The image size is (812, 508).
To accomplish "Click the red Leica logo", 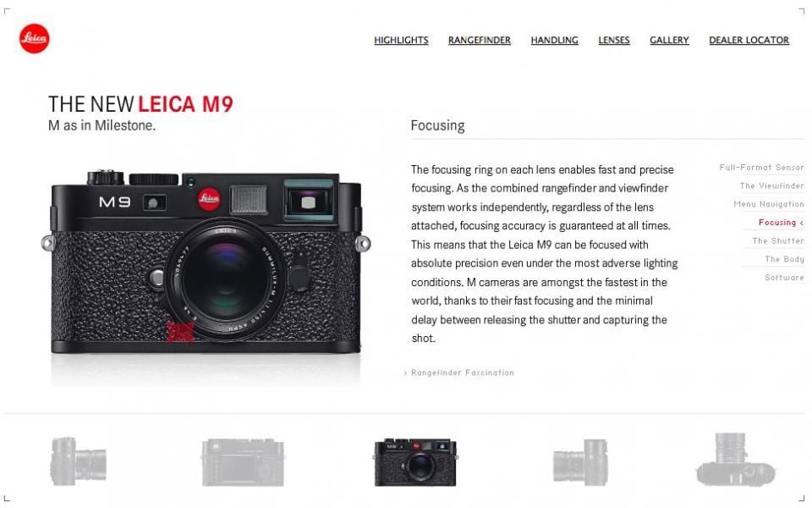I will [x=34, y=38].
